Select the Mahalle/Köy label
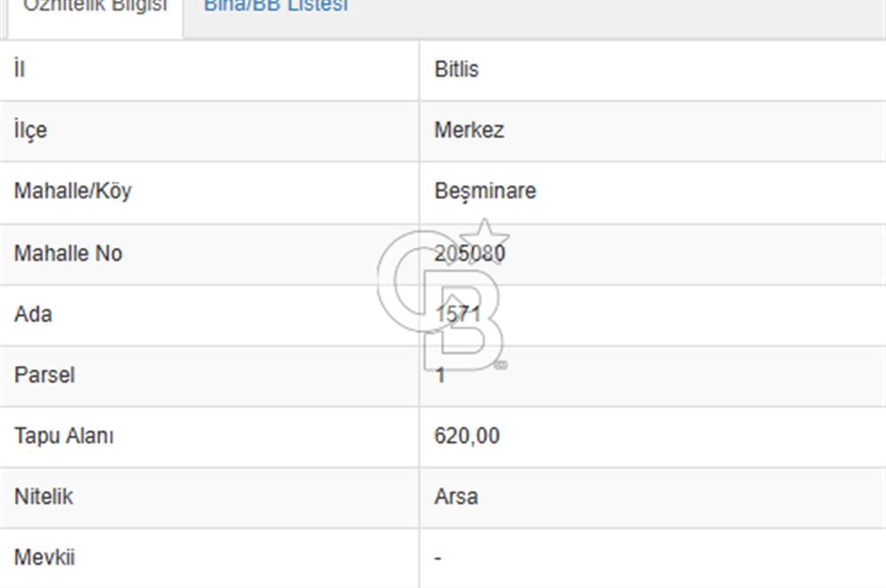Screen dimensions: 886x588 click(73, 191)
